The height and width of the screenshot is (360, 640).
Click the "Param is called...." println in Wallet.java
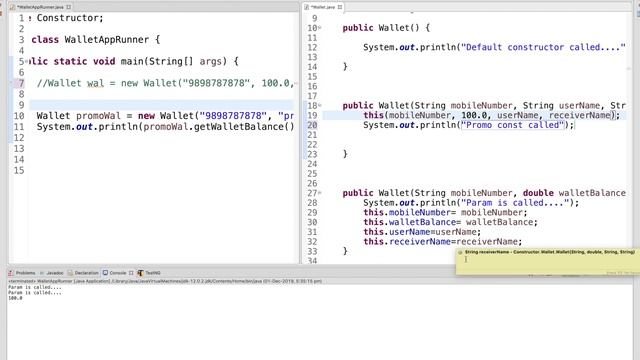click(471, 203)
